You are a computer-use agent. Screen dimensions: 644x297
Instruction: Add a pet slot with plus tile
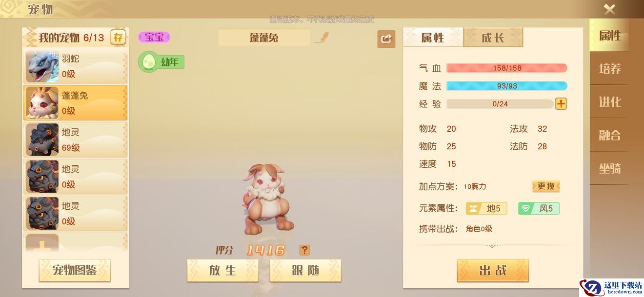pyautogui.click(x=42, y=243)
